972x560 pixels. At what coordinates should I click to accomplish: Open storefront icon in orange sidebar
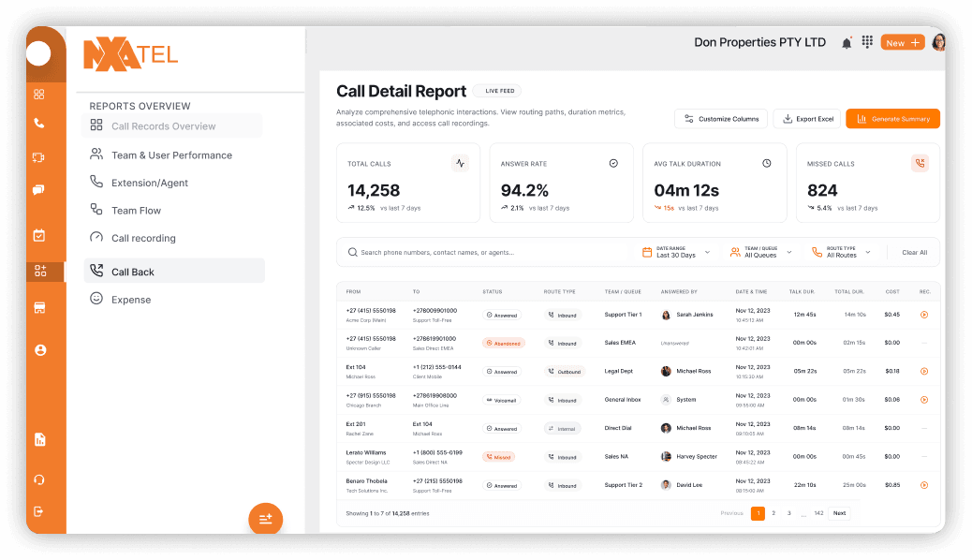[x=39, y=307]
